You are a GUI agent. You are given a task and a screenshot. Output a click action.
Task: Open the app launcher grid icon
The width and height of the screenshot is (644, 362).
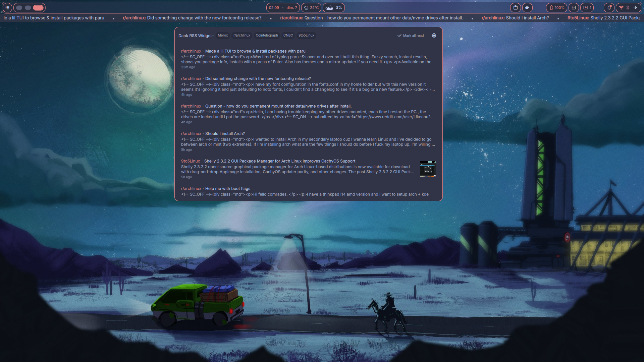pos(7,7)
